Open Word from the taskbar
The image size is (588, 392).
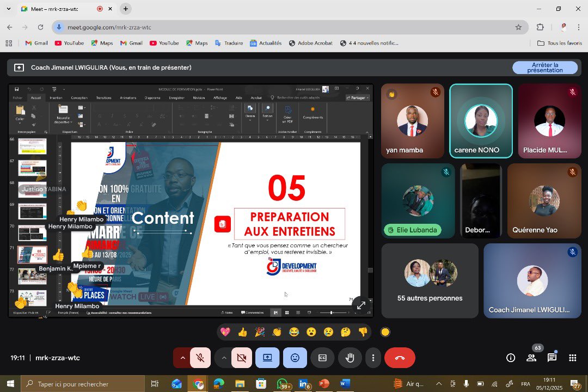(345, 384)
